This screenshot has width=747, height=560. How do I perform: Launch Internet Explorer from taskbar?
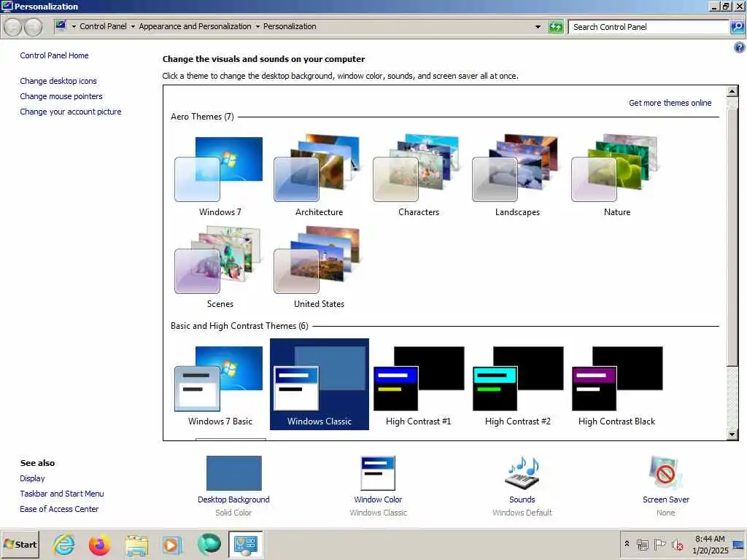pyautogui.click(x=64, y=544)
